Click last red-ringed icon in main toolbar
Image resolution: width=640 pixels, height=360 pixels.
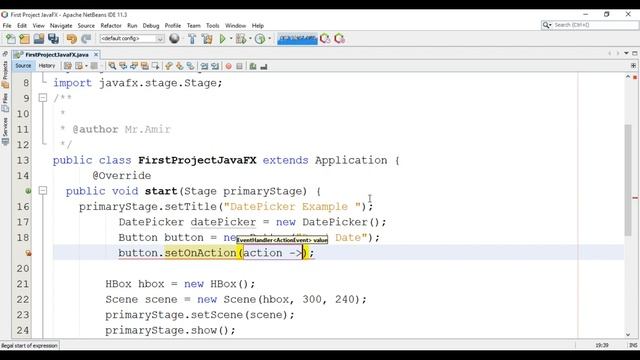click(x=340, y=39)
